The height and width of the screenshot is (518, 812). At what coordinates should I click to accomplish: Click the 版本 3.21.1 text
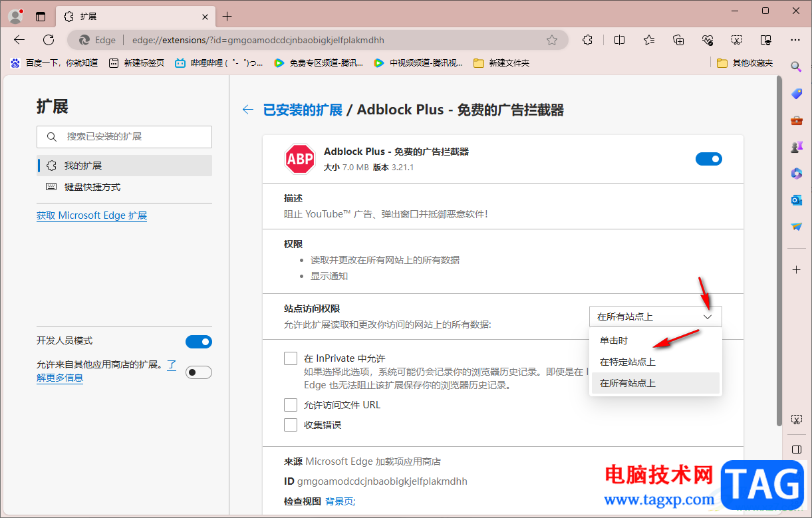(393, 168)
